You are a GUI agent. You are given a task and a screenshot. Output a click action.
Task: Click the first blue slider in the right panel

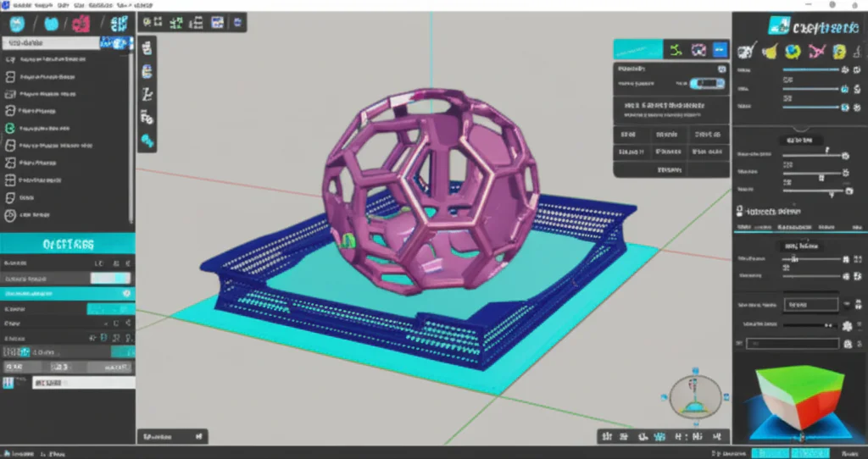coord(811,70)
